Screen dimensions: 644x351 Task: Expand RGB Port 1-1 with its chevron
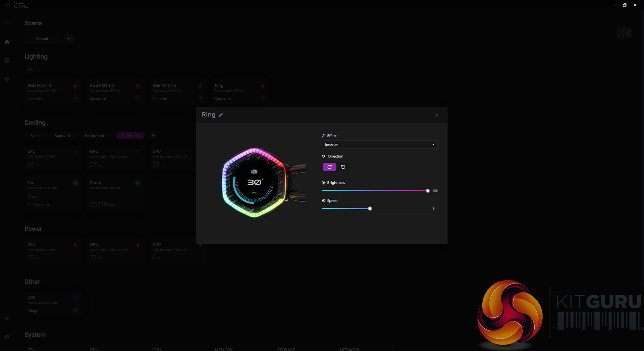pos(75,98)
